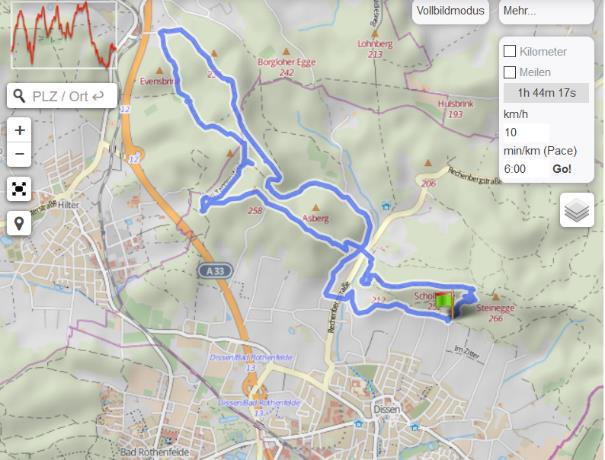Enable the Kilometer checkbox
This screenshot has width=605, height=460.
point(510,51)
